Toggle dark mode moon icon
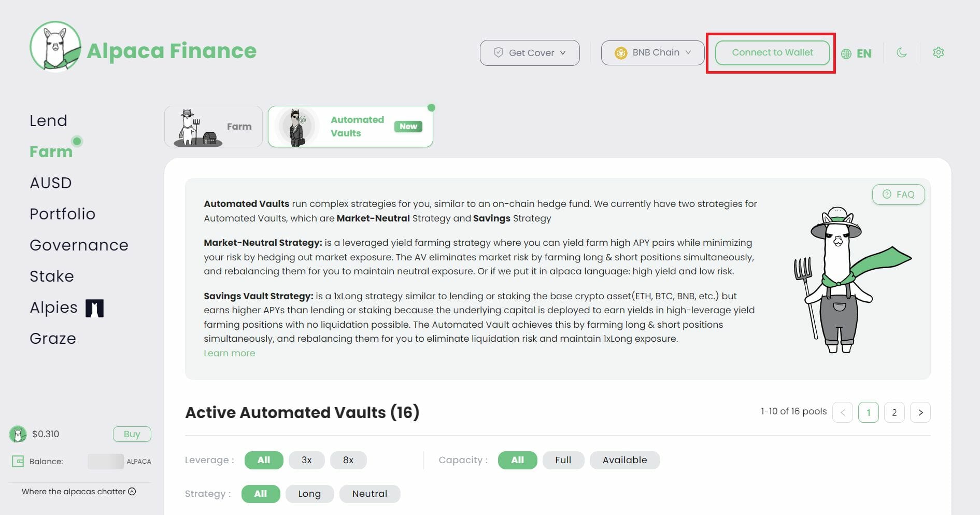Image resolution: width=980 pixels, height=515 pixels. click(902, 52)
